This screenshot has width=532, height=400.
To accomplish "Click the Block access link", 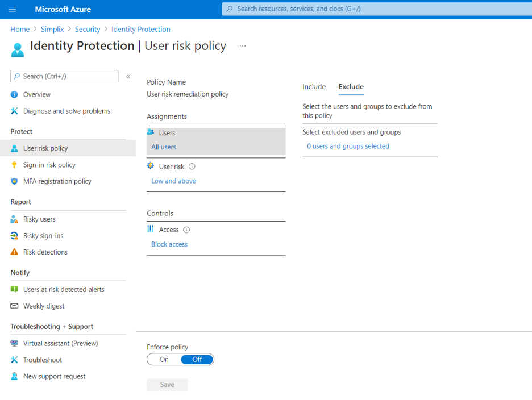I will [169, 244].
